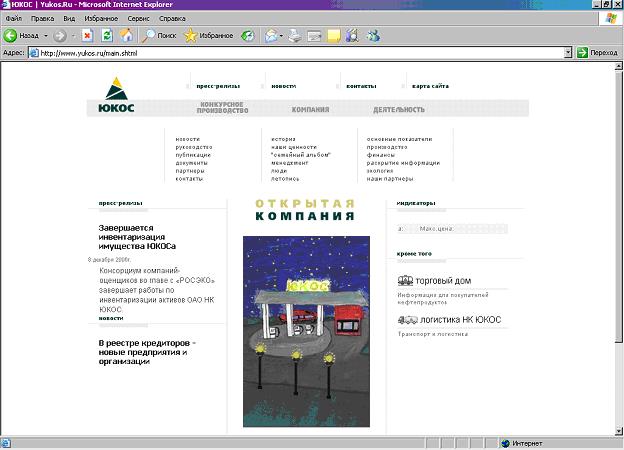Open менеджмент link

(x=290, y=163)
